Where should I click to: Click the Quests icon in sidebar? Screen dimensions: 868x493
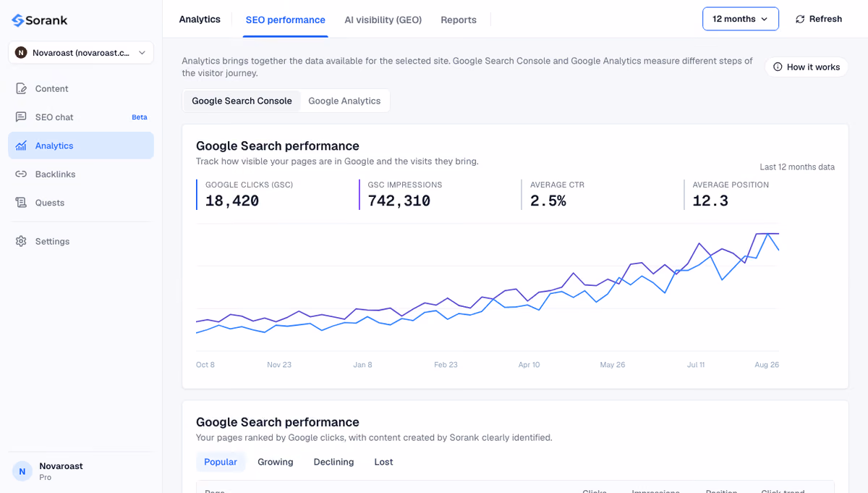point(21,203)
